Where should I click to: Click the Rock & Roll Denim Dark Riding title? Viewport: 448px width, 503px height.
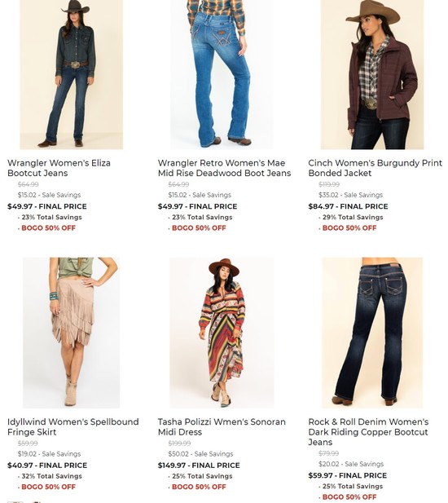(368, 432)
